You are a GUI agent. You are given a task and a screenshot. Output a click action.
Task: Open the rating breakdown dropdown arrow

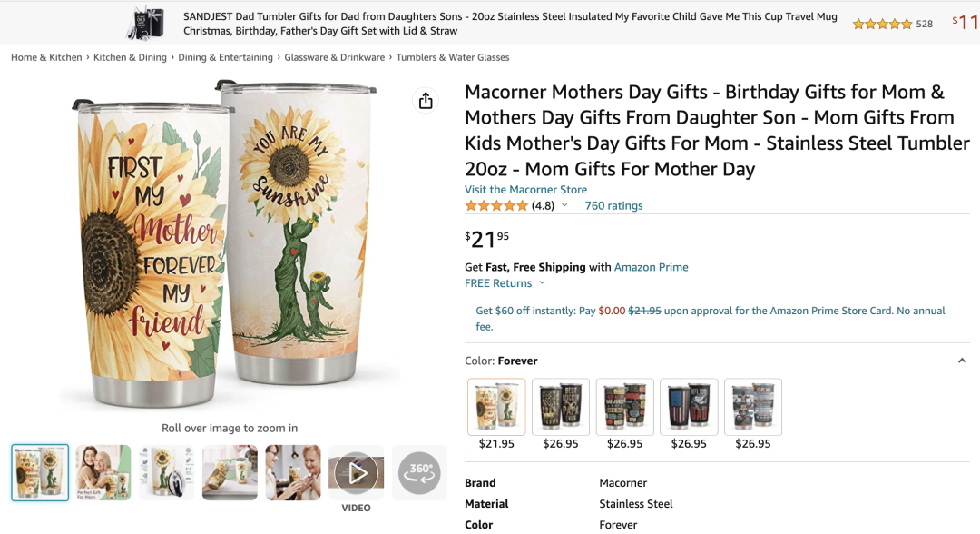[x=564, y=206]
